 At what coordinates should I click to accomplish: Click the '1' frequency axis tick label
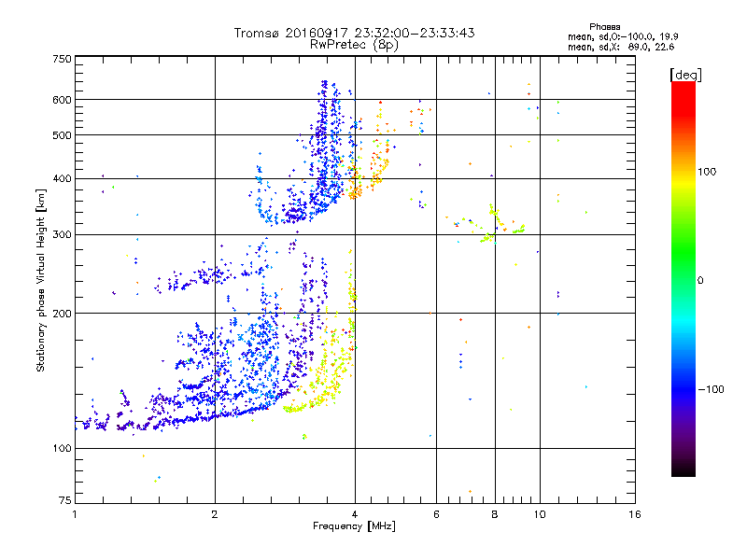point(75,514)
